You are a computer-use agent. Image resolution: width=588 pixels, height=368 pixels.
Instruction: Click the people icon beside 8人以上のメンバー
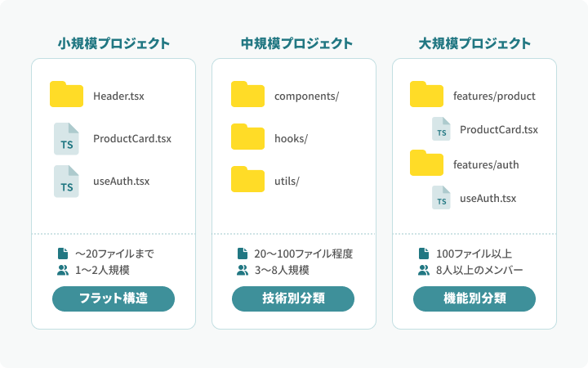click(424, 270)
